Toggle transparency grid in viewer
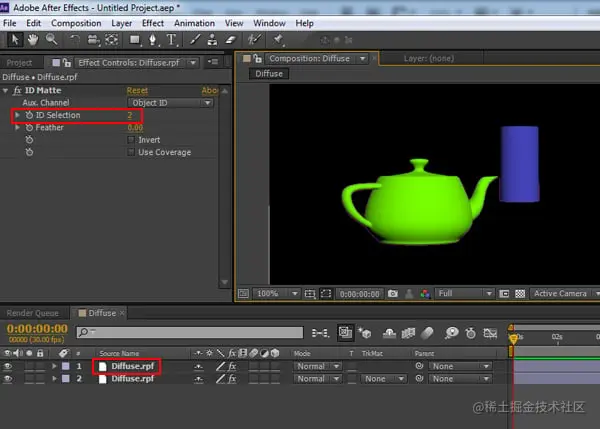 tap(520, 294)
